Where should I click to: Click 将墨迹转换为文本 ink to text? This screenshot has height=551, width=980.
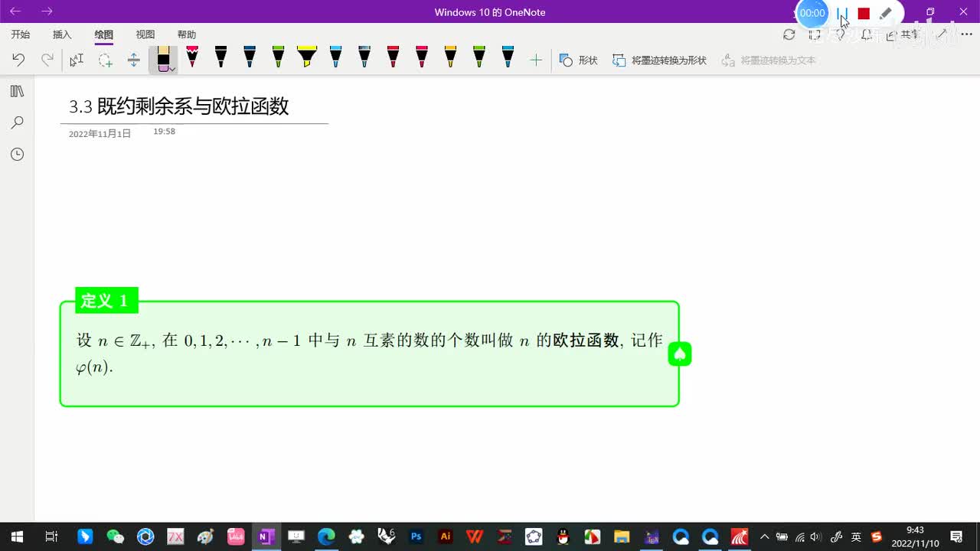tap(768, 60)
